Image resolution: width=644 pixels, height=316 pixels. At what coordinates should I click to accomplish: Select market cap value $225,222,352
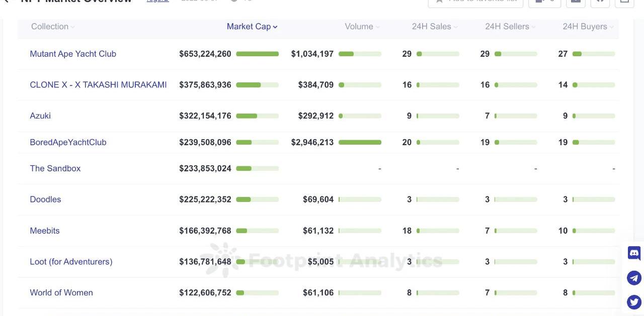[x=205, y=199]
